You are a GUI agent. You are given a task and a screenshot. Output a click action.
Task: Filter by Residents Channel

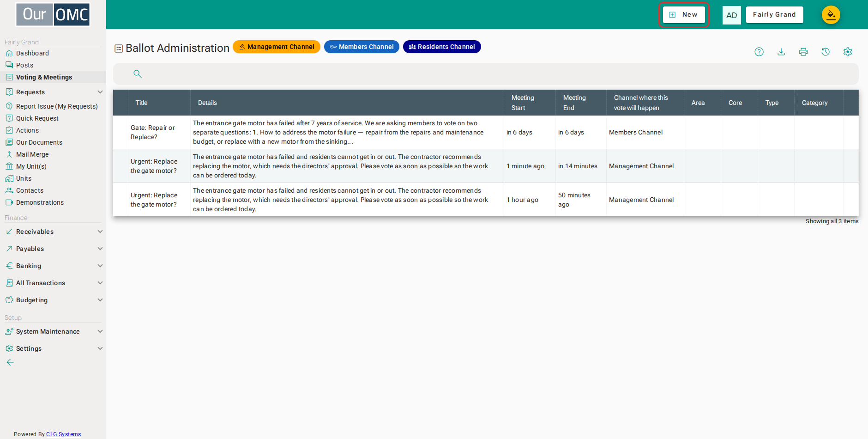pos(442,47)
